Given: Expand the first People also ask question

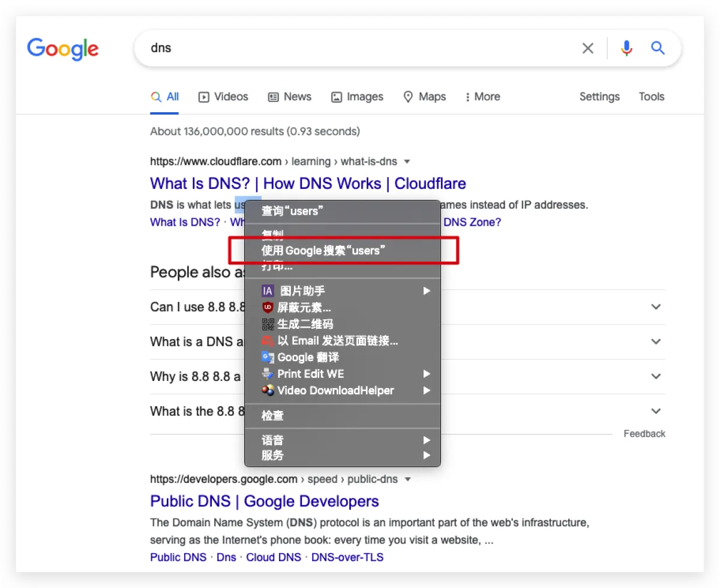Looking at the screenshot, I should click(x=656, y=307).
